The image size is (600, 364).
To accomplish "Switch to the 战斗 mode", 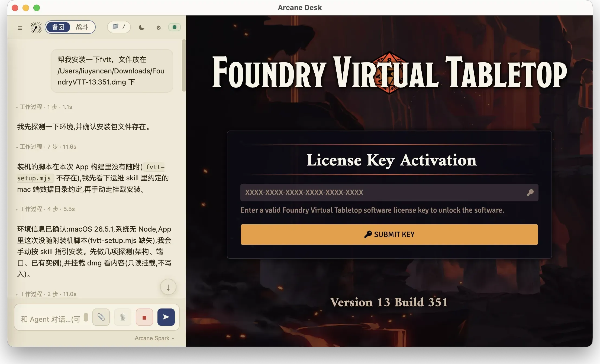I will (x=82, y=27).
